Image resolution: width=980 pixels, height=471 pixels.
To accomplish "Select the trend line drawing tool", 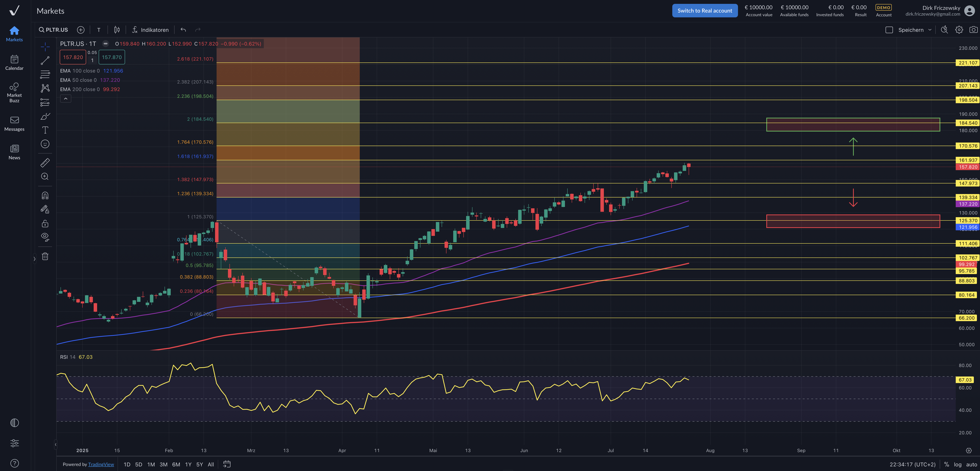I will point(45,61).
